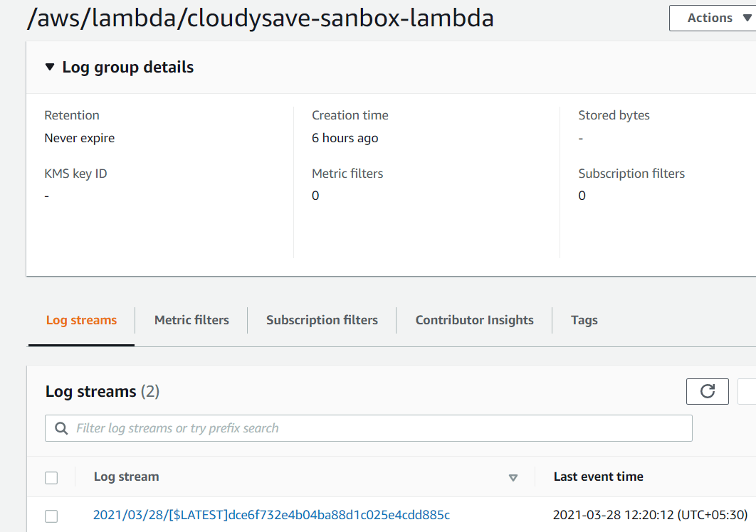Show the Tags tab

point(584,320)
